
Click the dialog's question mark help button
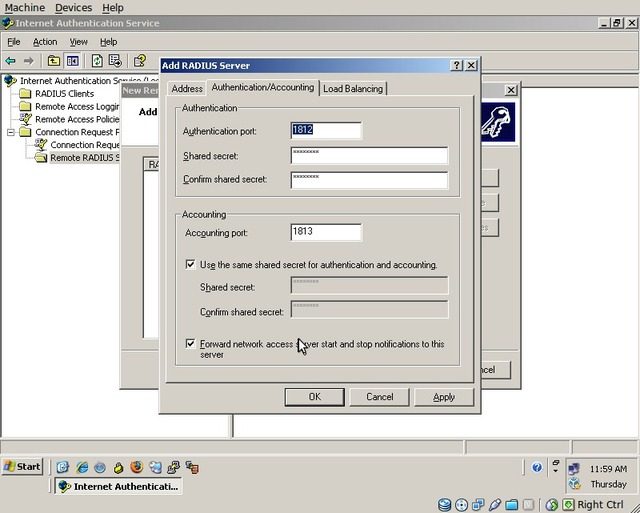coord(456,65)
